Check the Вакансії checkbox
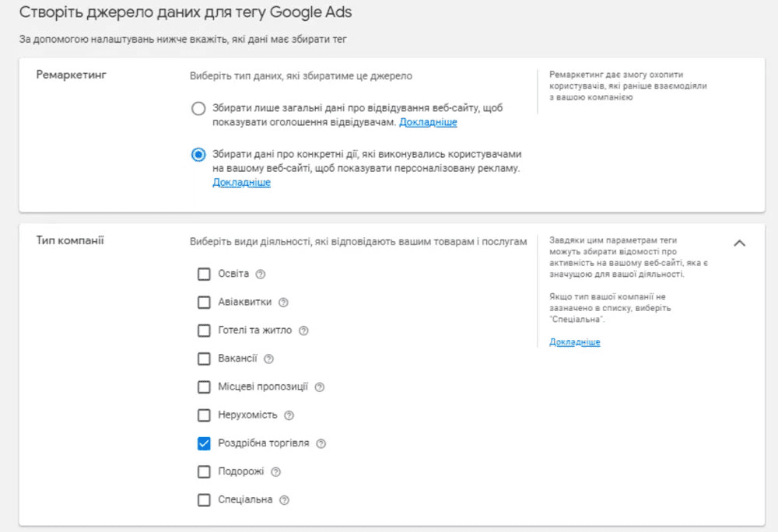 coord(204,359)
